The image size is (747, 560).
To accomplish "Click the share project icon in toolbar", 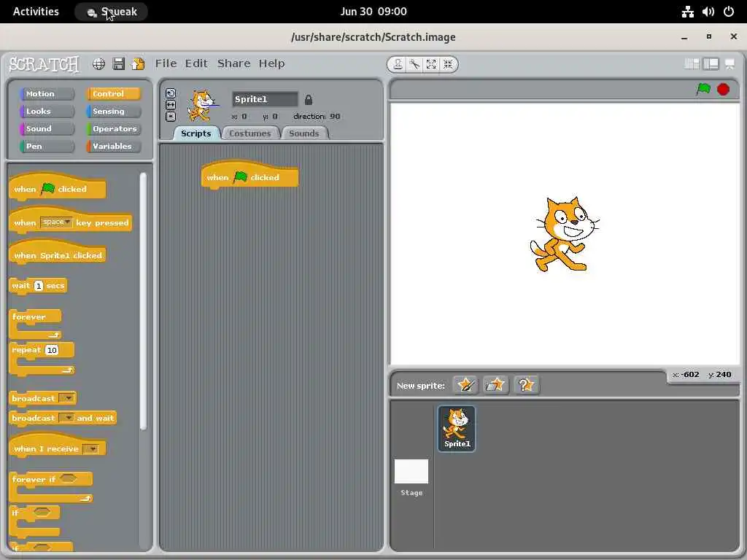I will pyautogui.click(x=138, y=64).
